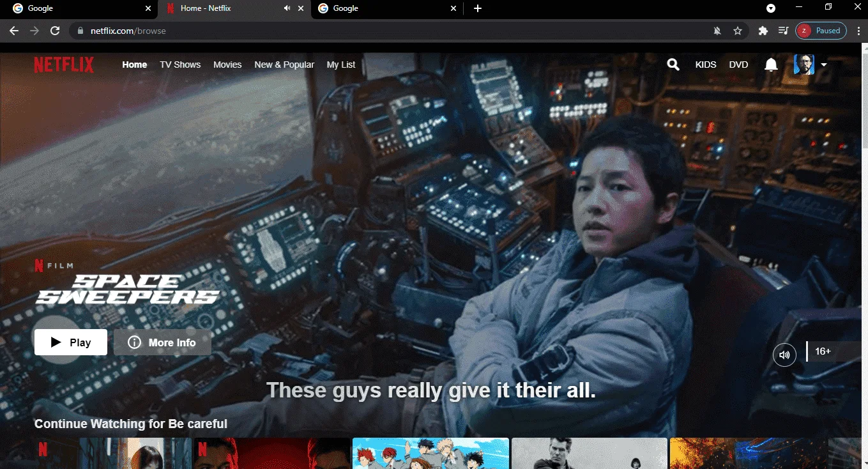Click the profile avatar picture
Screen dimensions: 868x469
[x=803, y=65]
